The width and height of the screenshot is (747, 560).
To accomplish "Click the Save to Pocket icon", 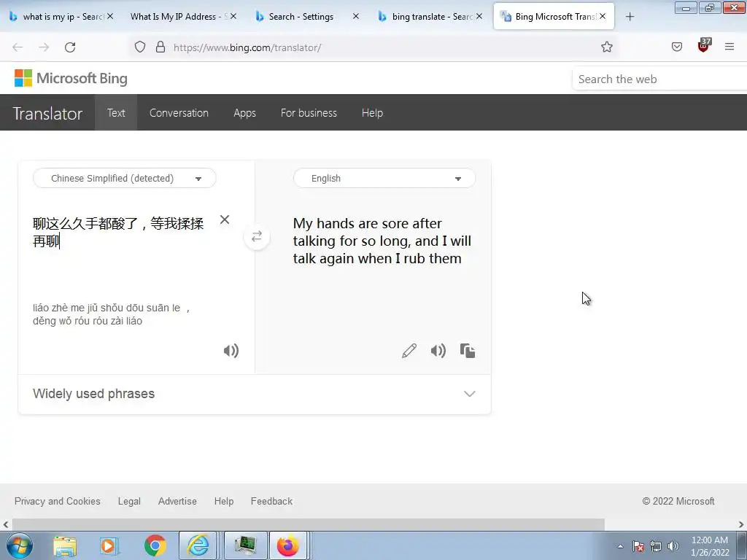I will point(677,47).
